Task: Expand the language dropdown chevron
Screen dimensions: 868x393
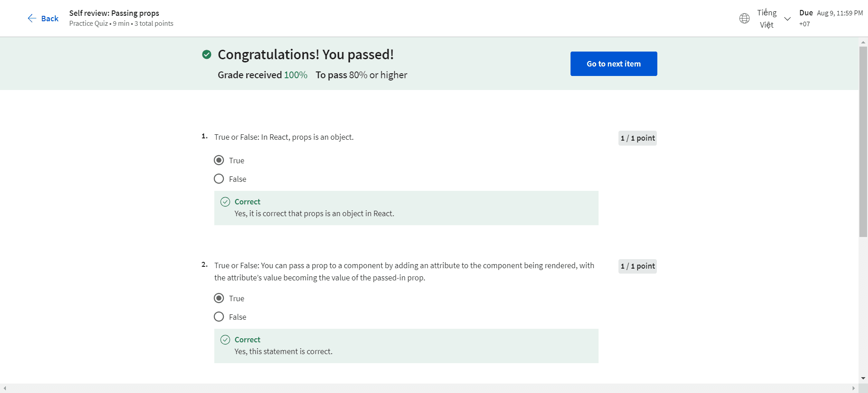Action: (x=787, y=19)
